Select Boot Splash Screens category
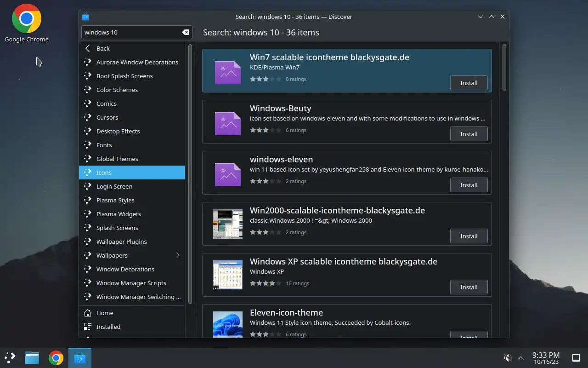 click(x=132, y=76)
